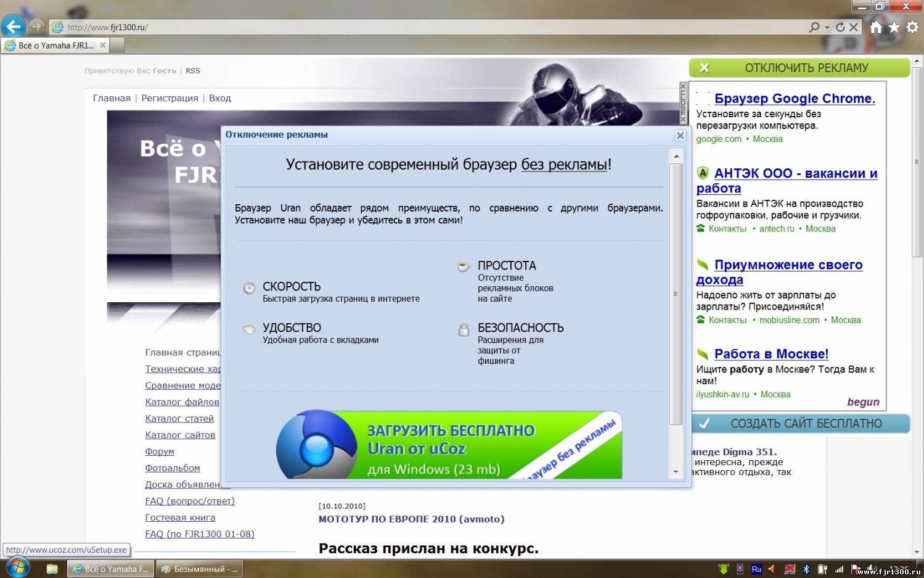Close the 'Отключение рекламы' dialog
This screenshot has width=924, height=578.
tap(681, 135)
